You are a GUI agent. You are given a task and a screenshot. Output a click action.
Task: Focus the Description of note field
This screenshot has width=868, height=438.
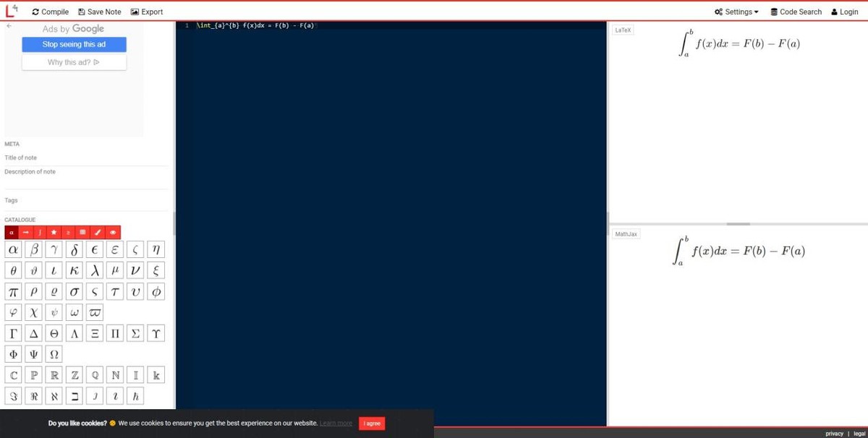86,177
